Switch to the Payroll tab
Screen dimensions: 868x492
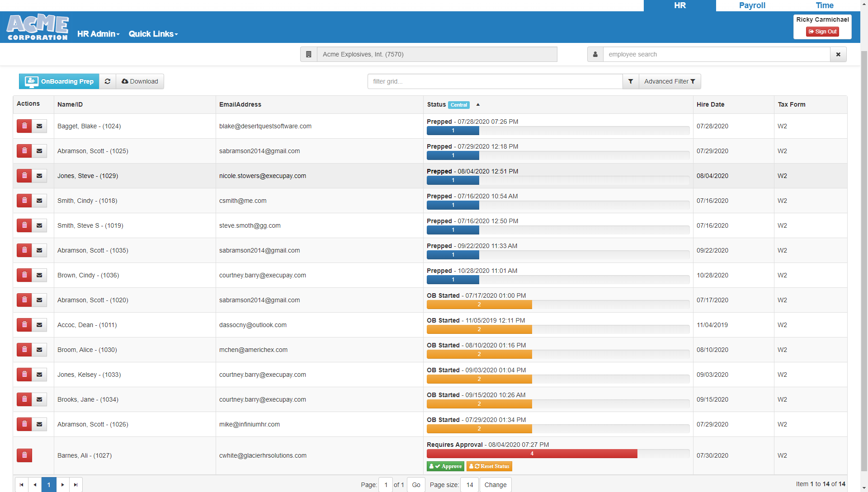(x=752, y=5)
